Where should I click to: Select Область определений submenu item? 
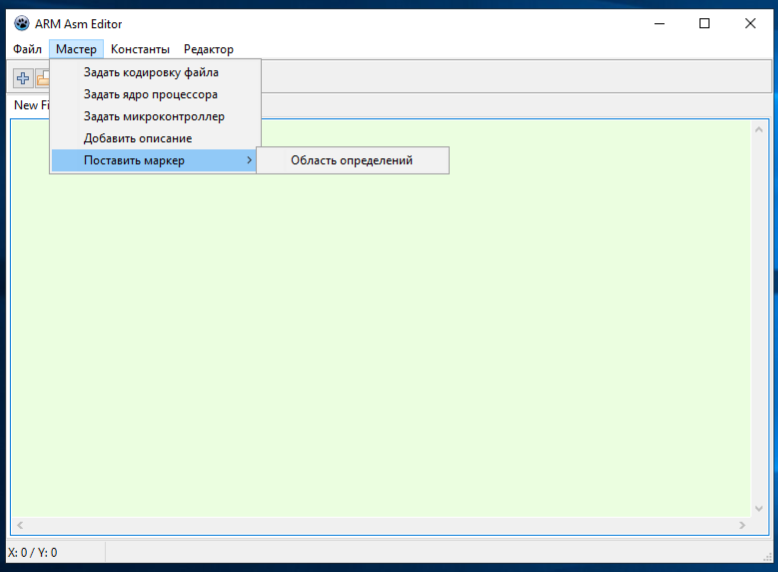(x=353, y=160)
